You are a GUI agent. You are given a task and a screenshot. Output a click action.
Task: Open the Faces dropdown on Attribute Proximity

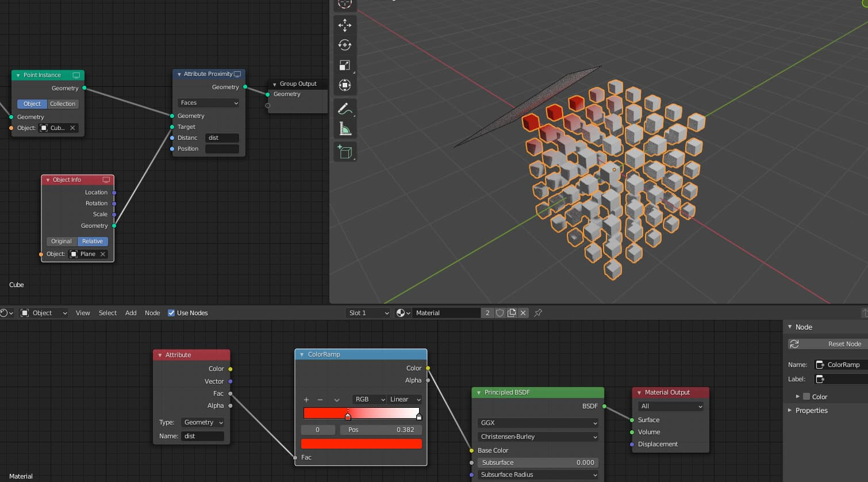coord(209,103)
